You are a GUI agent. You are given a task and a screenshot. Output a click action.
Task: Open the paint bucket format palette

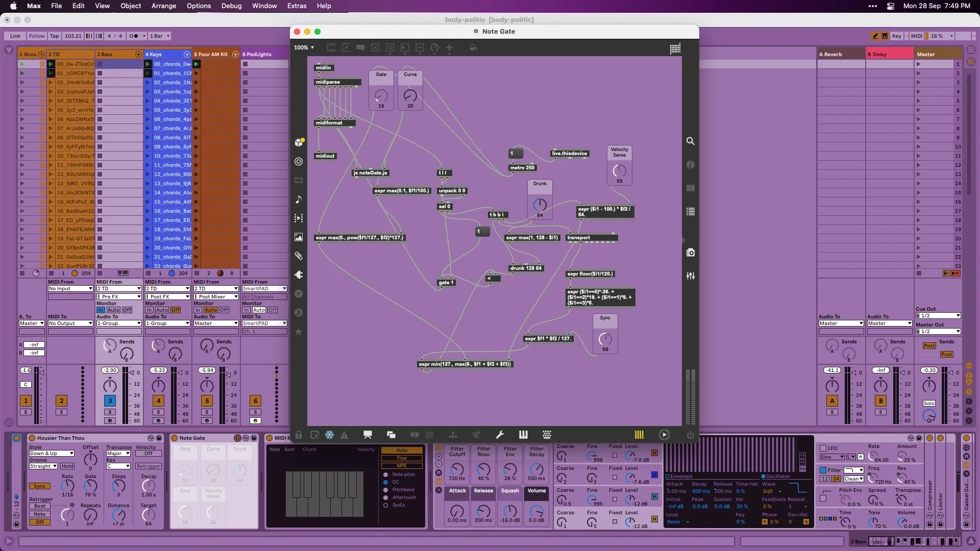tap(473, 47)
